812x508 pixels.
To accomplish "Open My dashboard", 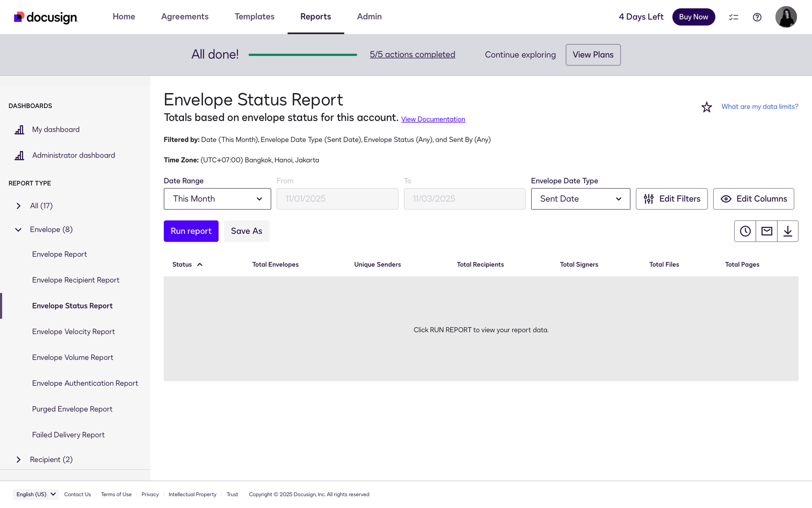I will coord(56,130).
